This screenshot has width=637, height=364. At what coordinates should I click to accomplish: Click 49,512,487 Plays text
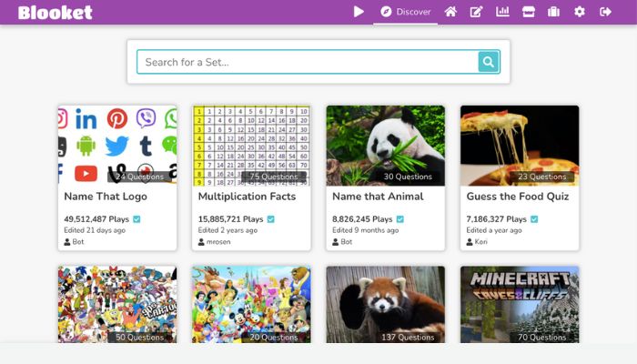click(x=96, y=219)
